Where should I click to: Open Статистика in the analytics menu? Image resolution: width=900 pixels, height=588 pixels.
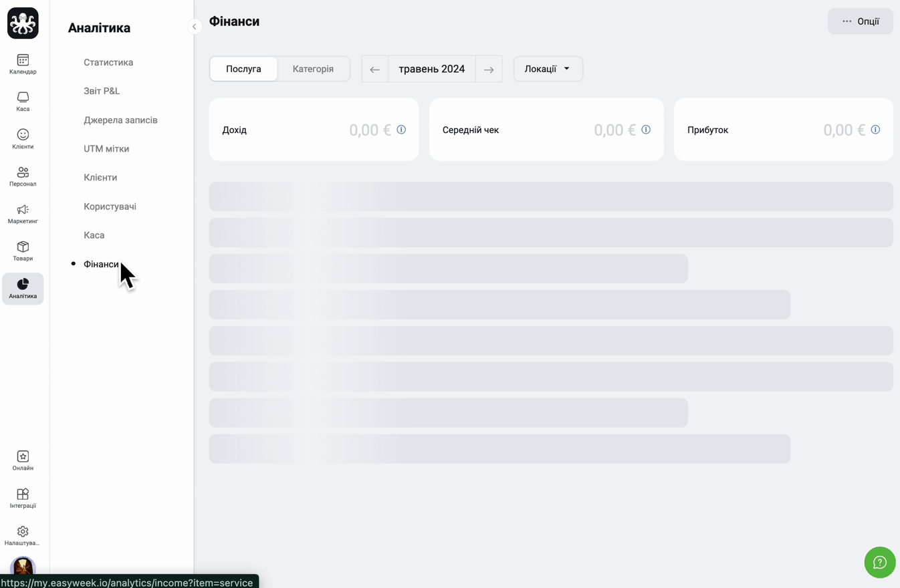(x=108, y=62)
